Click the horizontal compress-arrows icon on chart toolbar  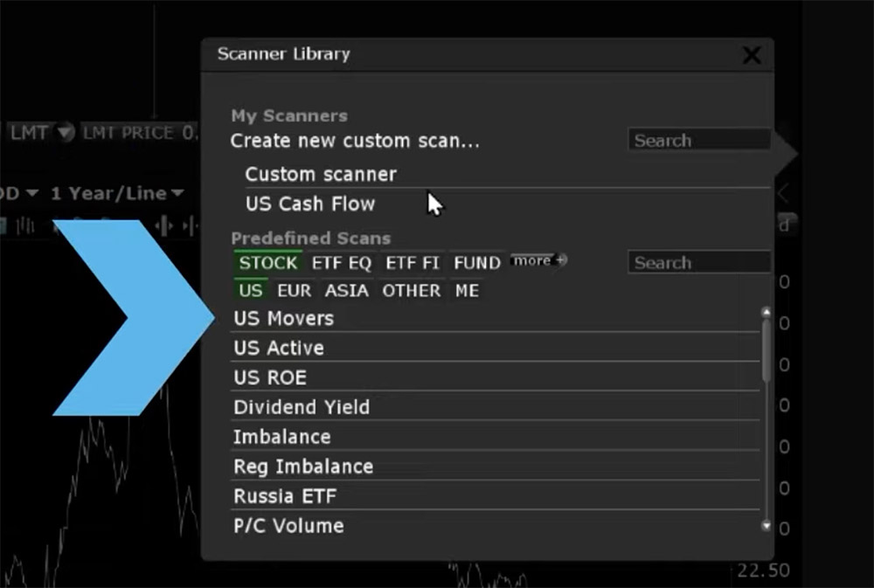pos(164,225)
